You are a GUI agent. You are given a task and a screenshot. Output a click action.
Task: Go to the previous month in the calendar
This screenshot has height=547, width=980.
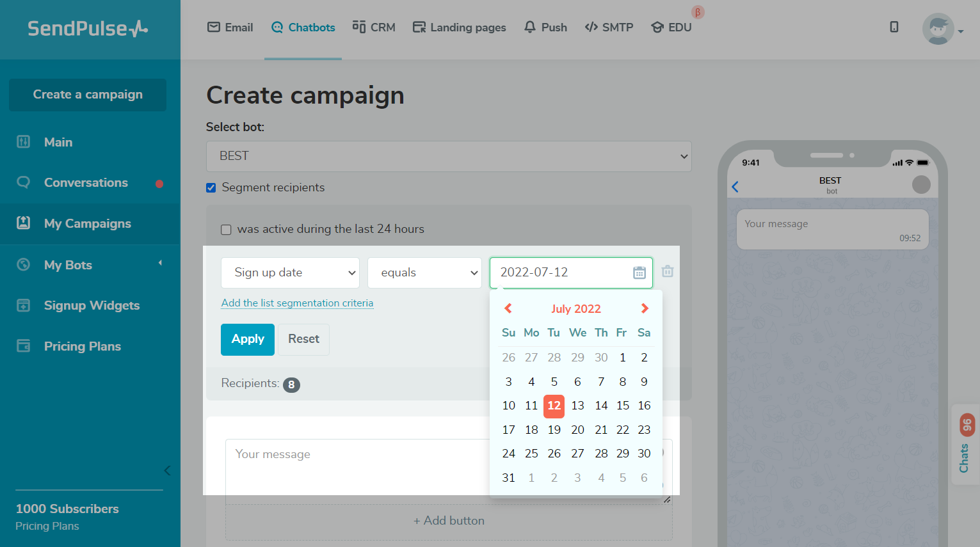click(x=508, y=308)
